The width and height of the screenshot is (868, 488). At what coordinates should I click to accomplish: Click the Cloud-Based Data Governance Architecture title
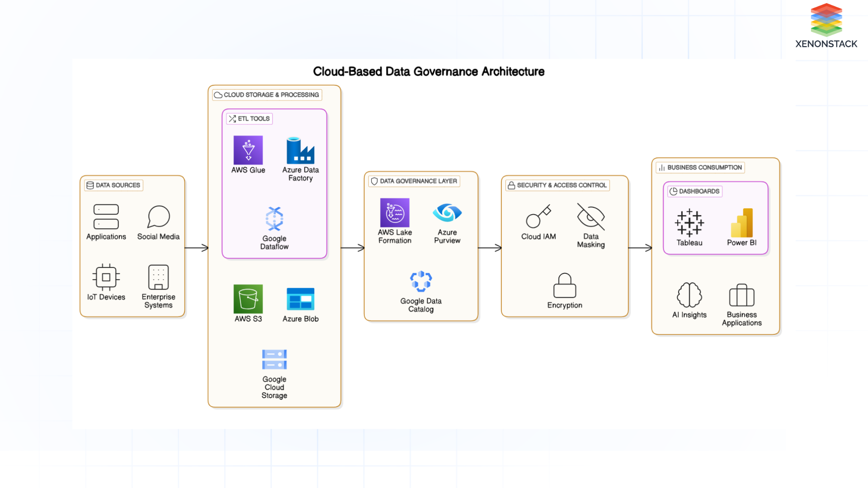[429, 71]
